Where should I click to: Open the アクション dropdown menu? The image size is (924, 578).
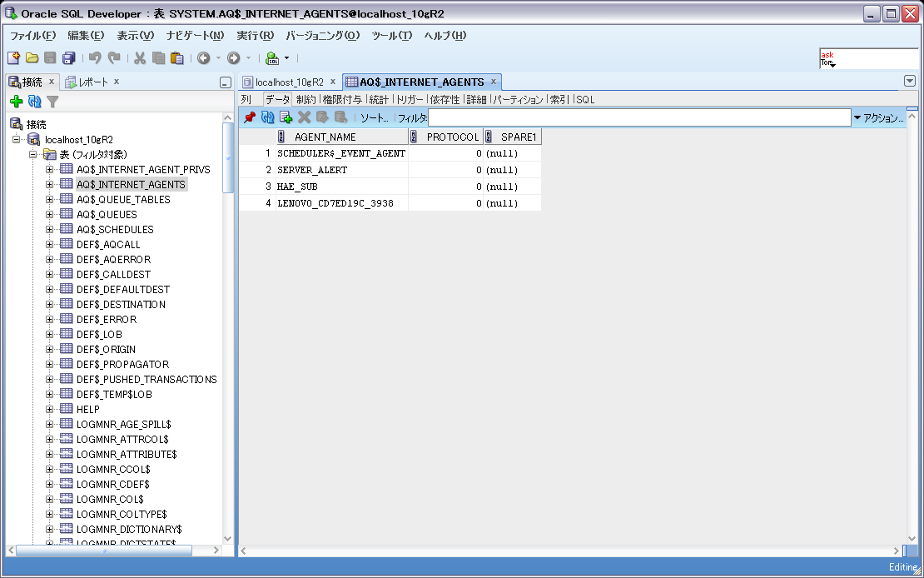pos(878,118)
